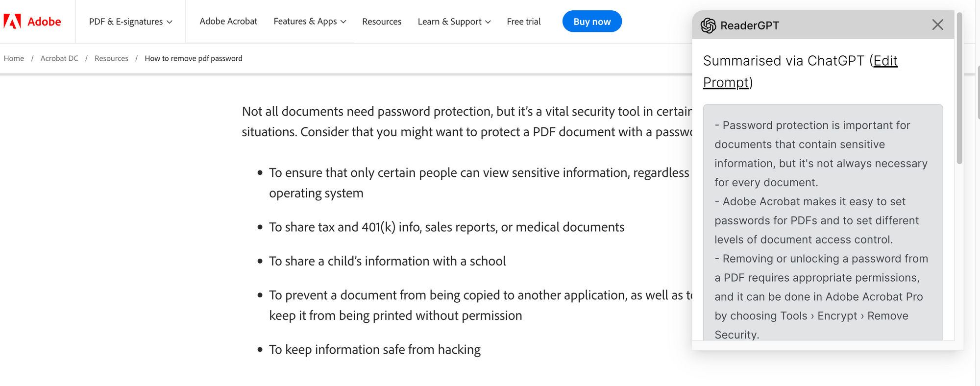Click the ReaderGPT title text
The image size is (980, 386).
click(749, 25)
